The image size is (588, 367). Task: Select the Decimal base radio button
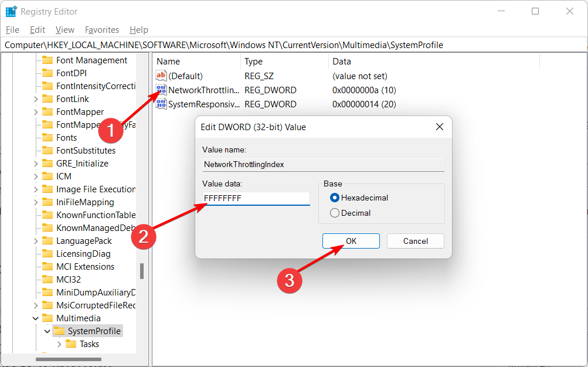coord(334,212)
